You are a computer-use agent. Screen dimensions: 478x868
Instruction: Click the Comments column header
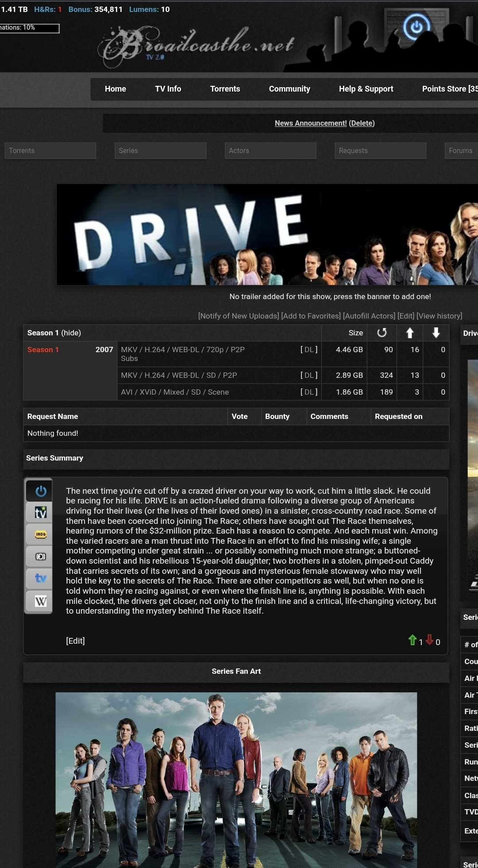point(329,416)
